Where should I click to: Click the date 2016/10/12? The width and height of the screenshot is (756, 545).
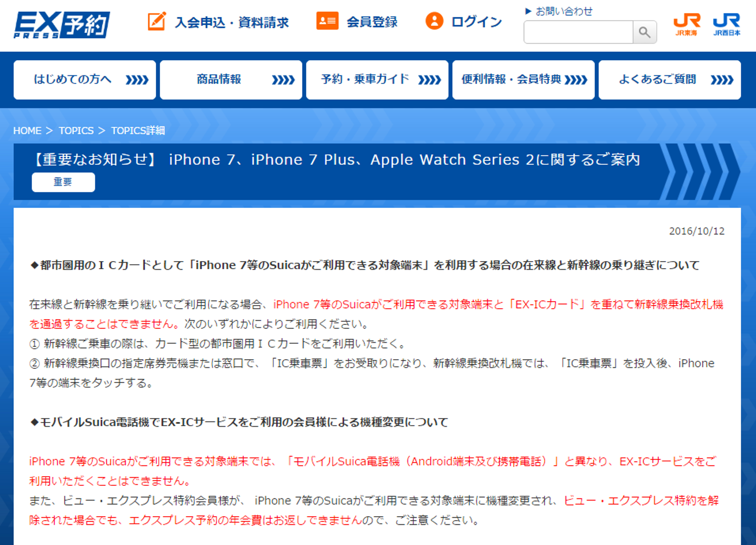pos(697,231)
